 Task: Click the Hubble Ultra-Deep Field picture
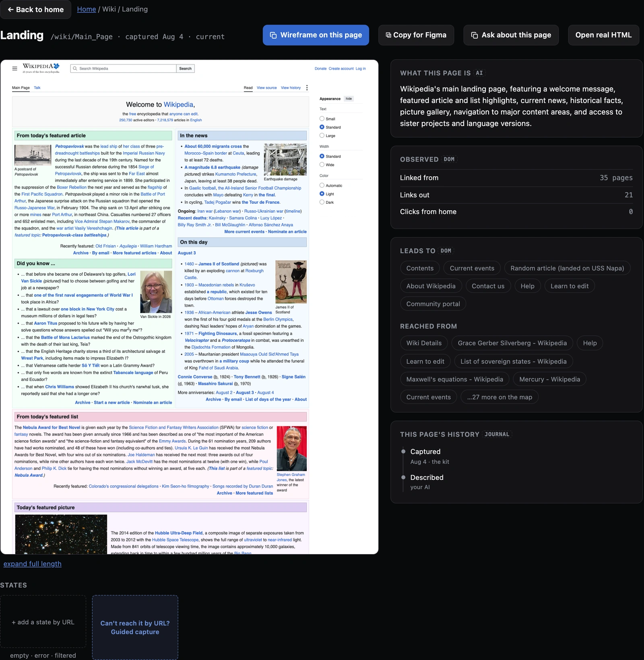pyautogui.click(x=61, y=534)
